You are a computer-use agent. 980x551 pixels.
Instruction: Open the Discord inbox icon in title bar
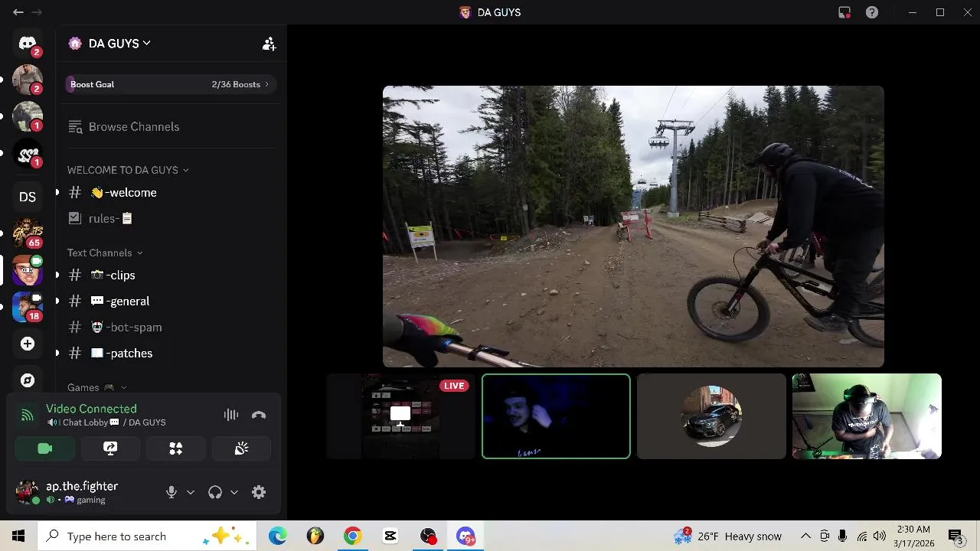pos(844,12)
